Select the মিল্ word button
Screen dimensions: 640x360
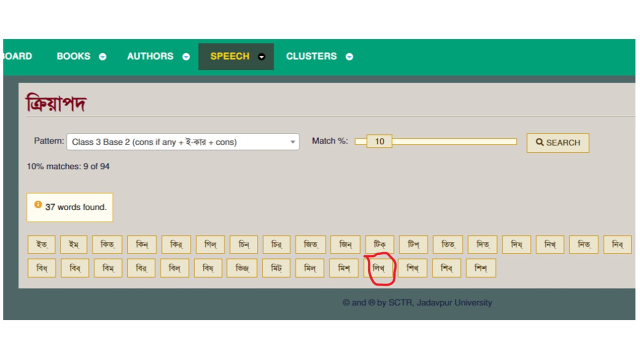[x=310, y=268]
